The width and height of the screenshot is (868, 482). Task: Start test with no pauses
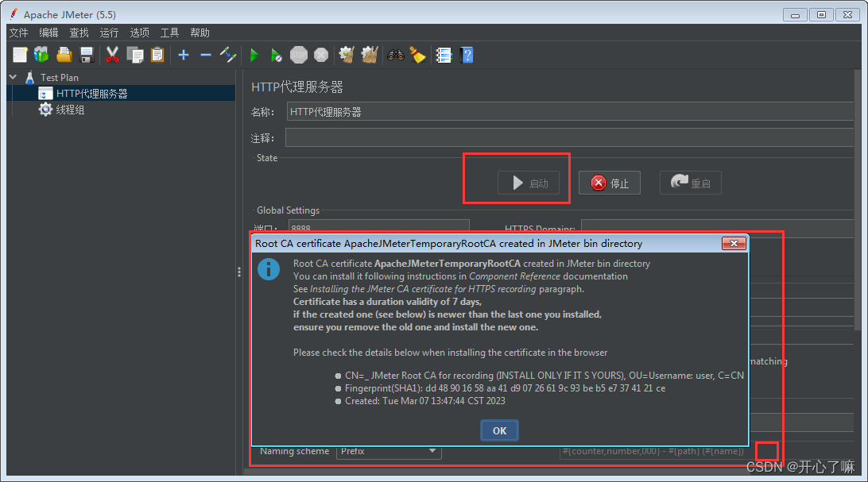pyautogui.click(x=277, y=55)
